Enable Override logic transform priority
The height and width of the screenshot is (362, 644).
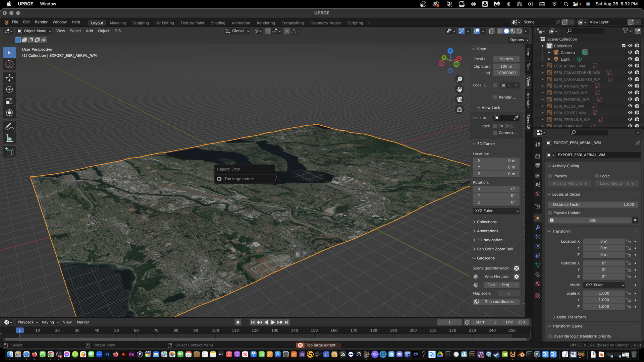point(550,336)
